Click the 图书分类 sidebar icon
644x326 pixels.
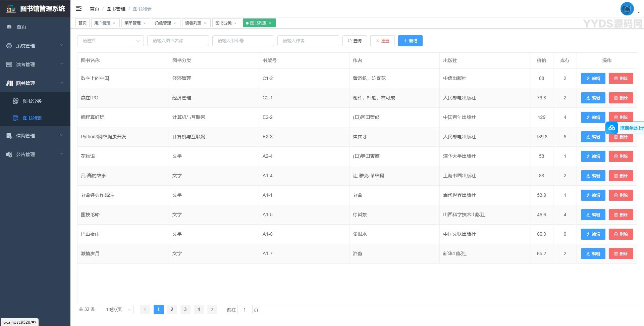pos(15,101)
